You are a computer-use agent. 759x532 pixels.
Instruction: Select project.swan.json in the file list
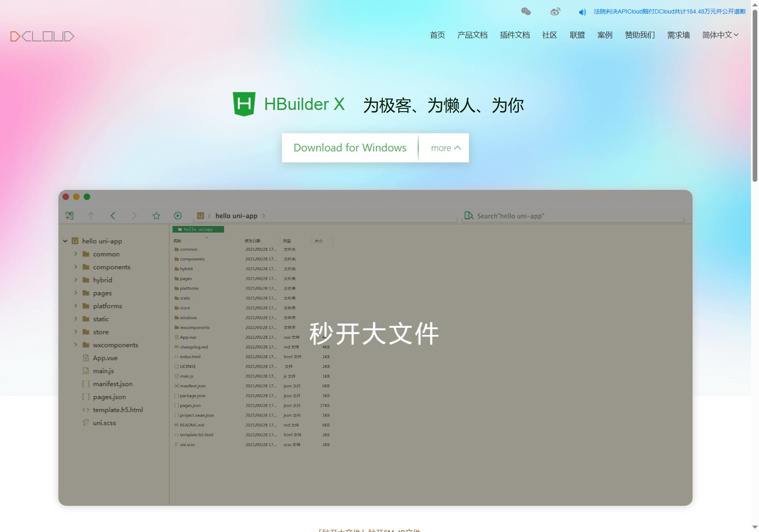point(197,415)
